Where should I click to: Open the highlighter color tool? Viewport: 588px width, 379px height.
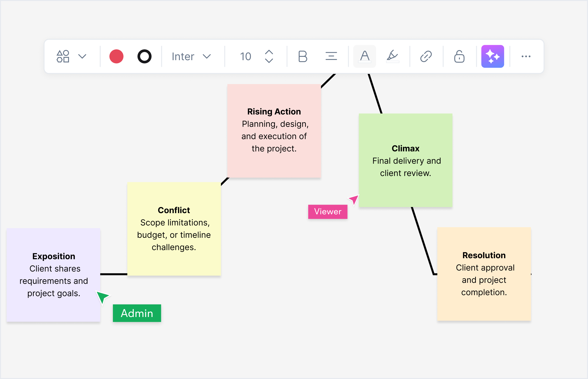393,56
